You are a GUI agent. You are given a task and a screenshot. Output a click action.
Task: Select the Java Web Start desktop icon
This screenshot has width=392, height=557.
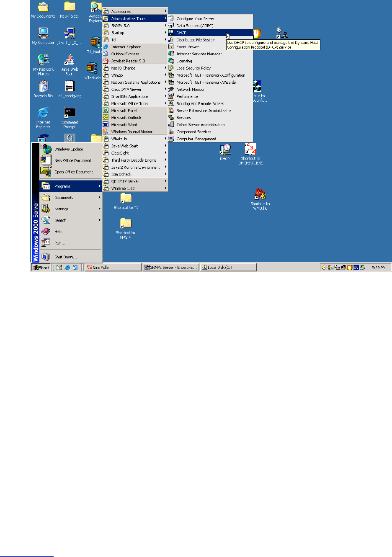70,65
